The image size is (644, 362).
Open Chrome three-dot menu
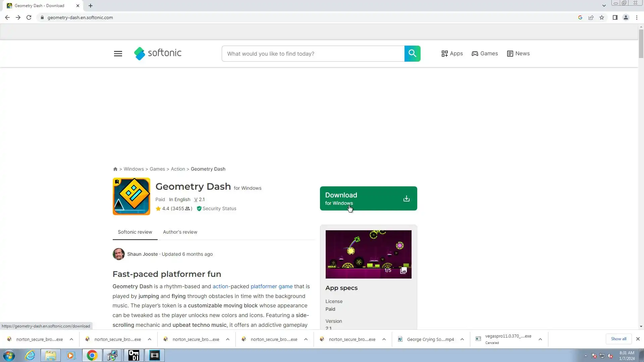pos(637,17)
